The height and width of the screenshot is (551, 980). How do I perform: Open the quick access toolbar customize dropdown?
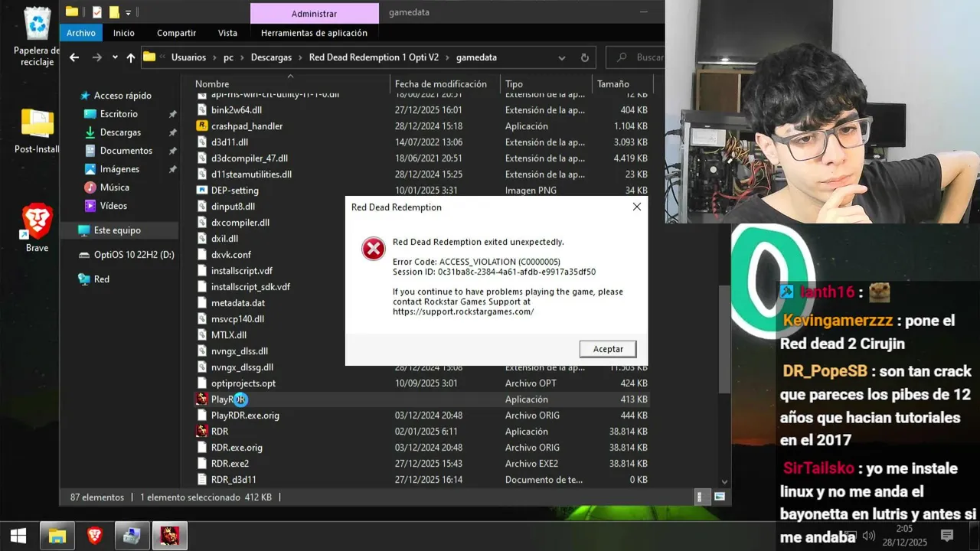click(x=129, y=12)
